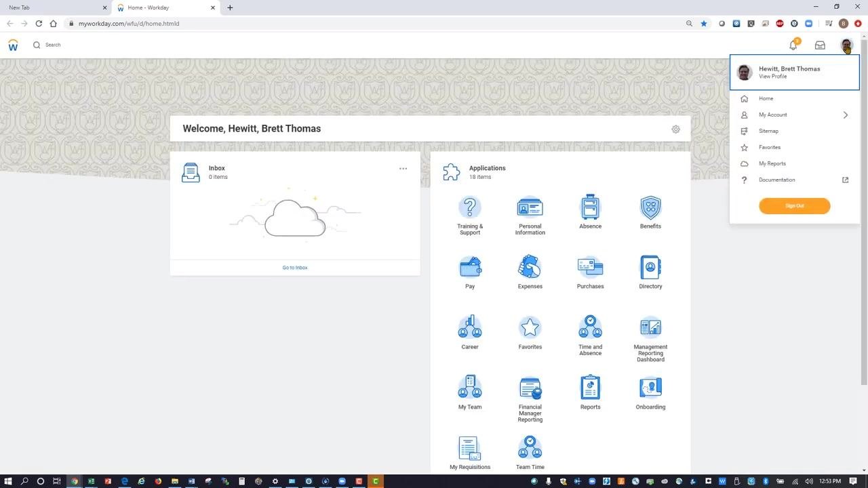Viewport: 868px width, 488px height.
Task: Select My Reports in the profile menu
Action: (794, 163)
